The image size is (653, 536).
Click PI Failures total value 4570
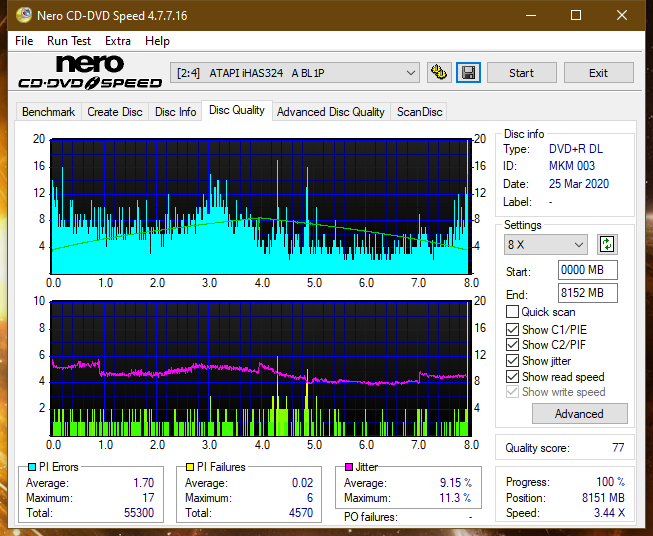click(301, 513)
